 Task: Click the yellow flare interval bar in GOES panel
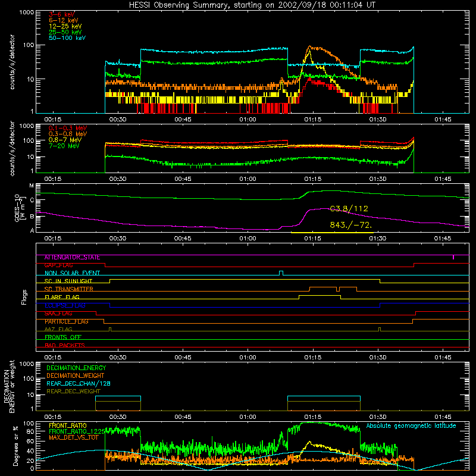332,233
